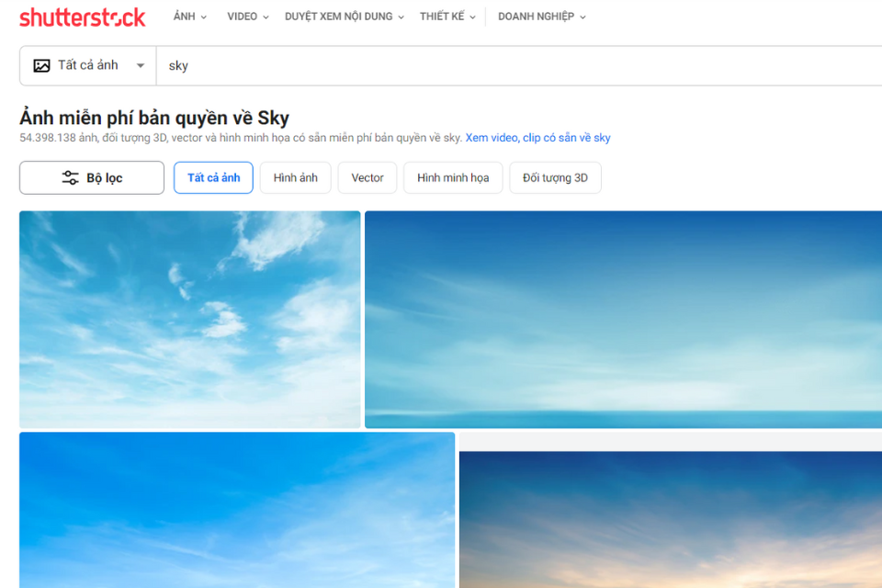Click the chevron next to DOANH NGHIỆP
The height and width of the screenshot is (588, 882).
coord(582,17)
